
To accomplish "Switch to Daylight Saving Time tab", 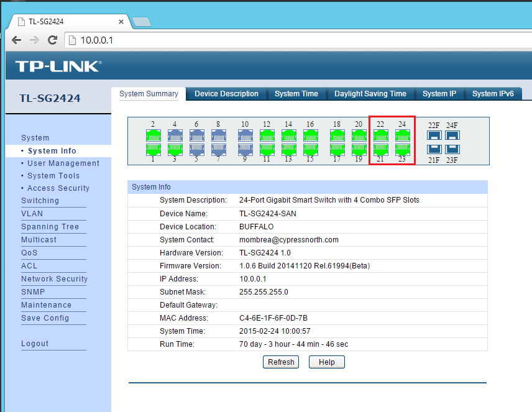I will click(370, 94).
